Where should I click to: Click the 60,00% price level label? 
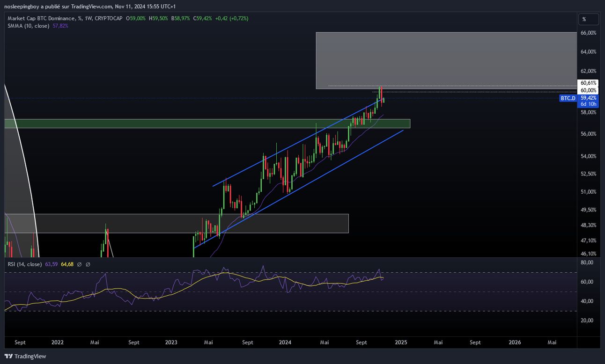pyautogui.click(x=588, y=90)
